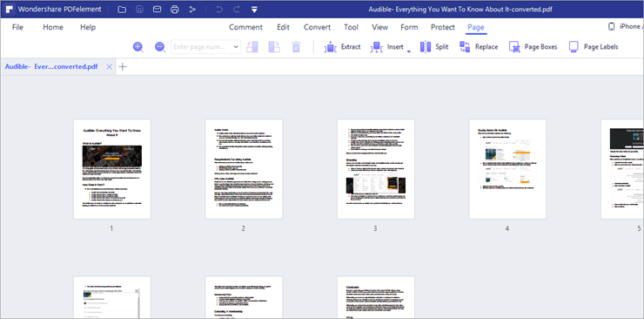The height and width of the screenshot is (319, 644).
Task: Click the Replace pages icon
Action: pyautogui.click(x=465, y=47)
